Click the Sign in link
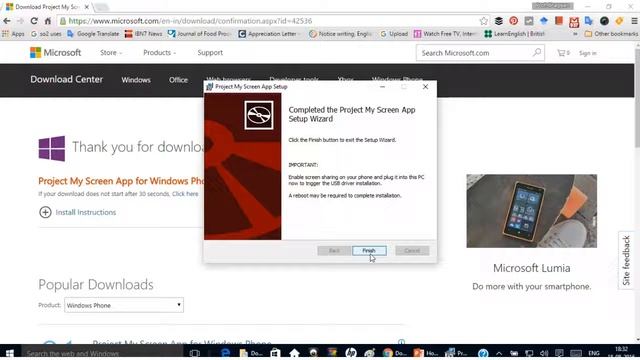640x360 pixels. click(588, 53)
